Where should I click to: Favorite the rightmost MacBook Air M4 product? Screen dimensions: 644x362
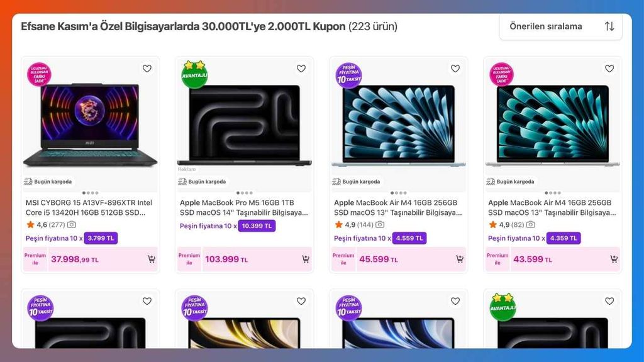pyautogui.click(x=608, y=69)
